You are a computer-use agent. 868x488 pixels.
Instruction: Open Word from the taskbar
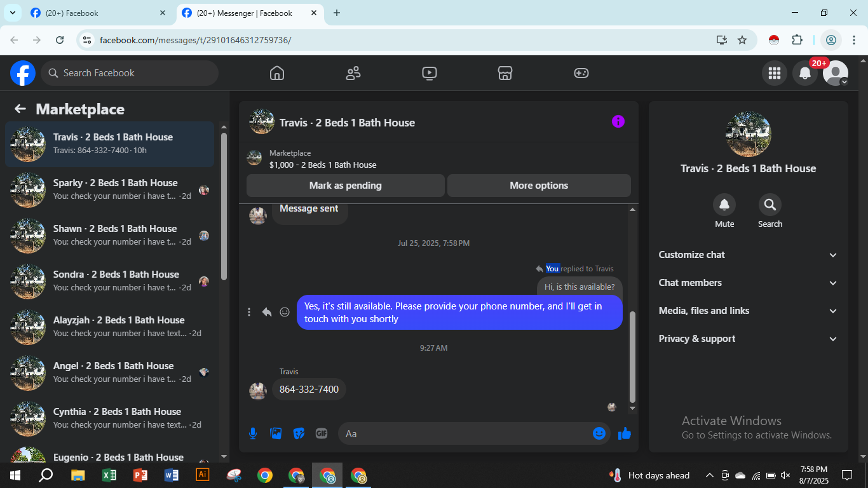pyautogui.click(x=171, y=475)
